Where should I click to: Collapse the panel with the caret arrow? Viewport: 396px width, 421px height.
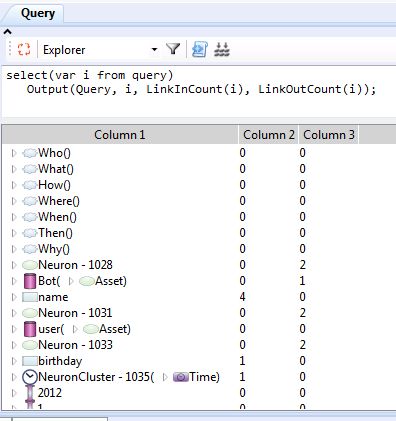(7, 32)
